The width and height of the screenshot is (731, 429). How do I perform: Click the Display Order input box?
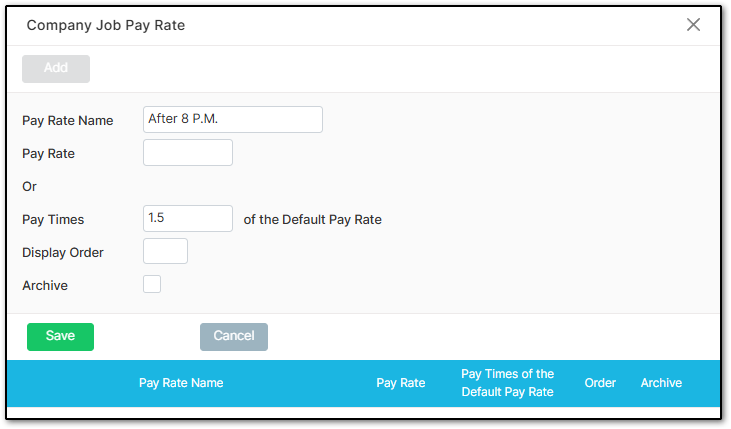point(166,251)
